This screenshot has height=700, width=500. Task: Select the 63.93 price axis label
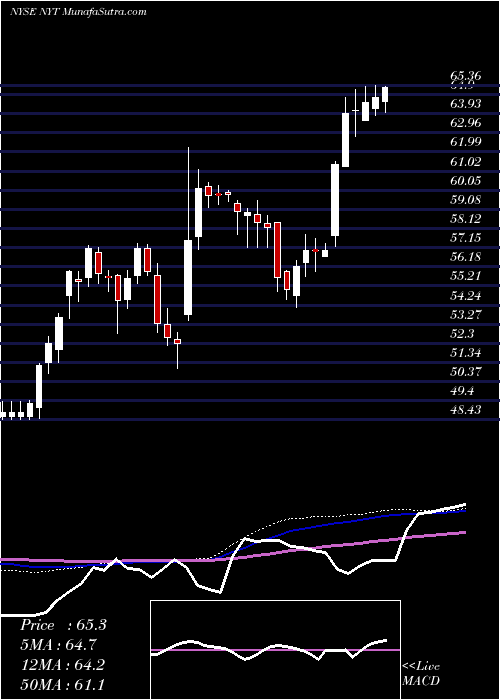click(466, 104)
